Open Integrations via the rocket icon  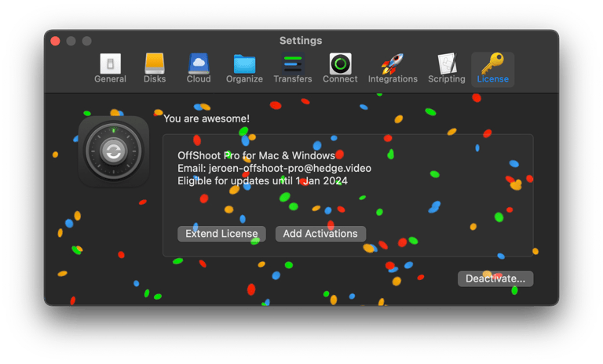pos(393,68)
